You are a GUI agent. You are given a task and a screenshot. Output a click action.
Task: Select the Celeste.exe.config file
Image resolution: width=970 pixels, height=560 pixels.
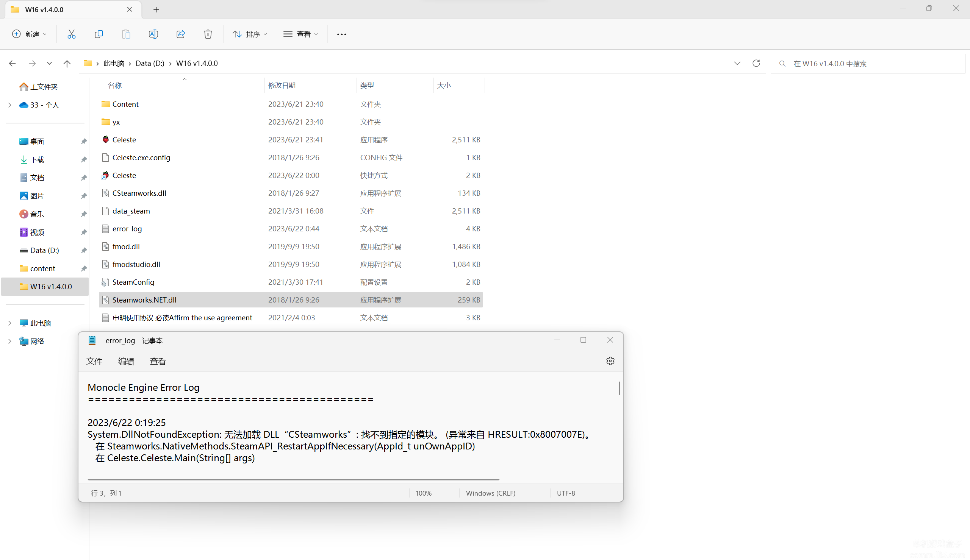tap(291, 158)
